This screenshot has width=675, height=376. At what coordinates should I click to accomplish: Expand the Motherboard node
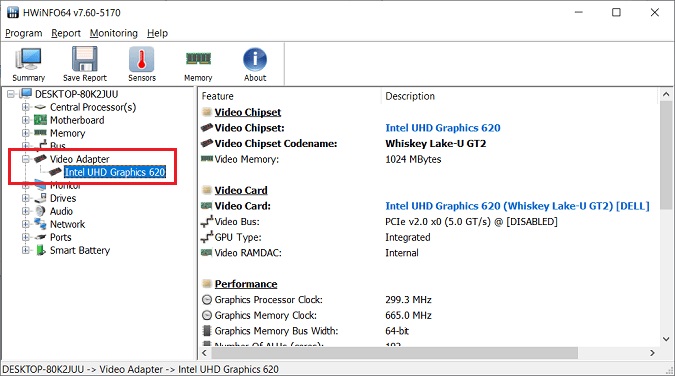pos(26,120)
